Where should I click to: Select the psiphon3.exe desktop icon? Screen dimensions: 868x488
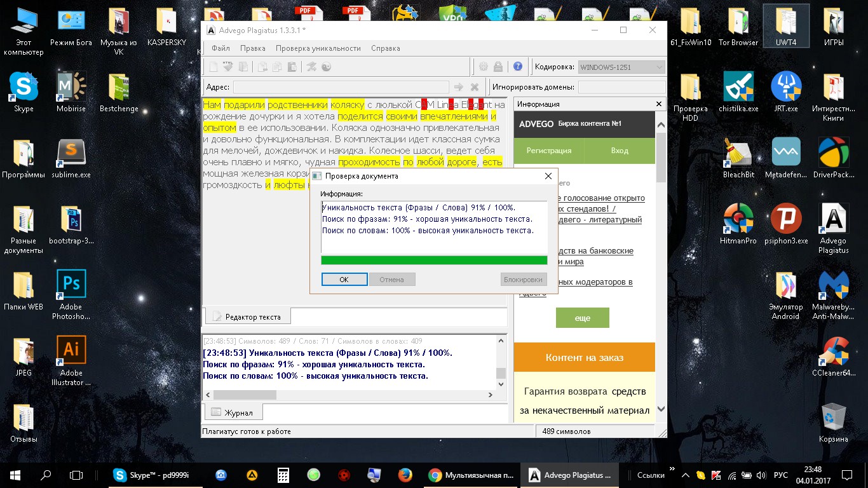(786, 225)
